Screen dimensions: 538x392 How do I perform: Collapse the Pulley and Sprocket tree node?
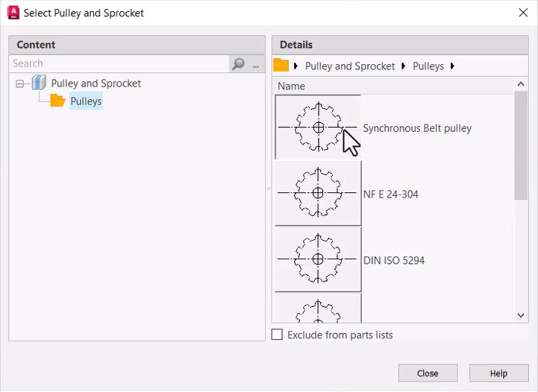19,83
